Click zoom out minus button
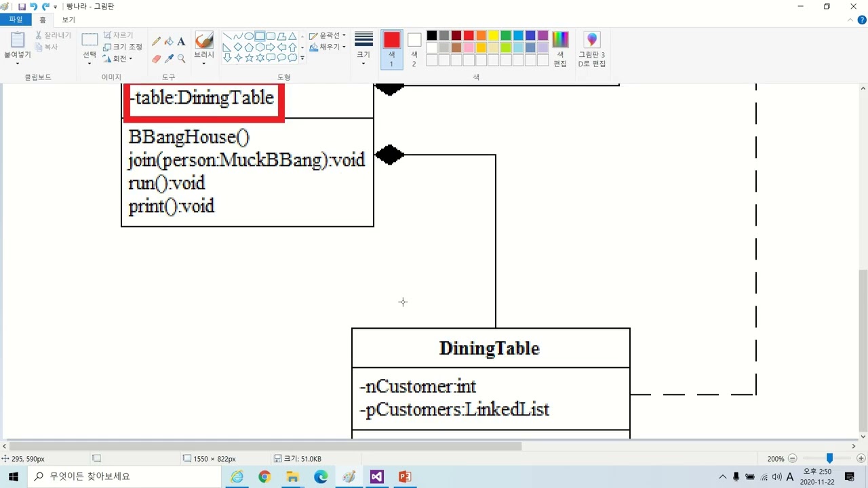Screen dimensions: 868x488 [792, 459]
